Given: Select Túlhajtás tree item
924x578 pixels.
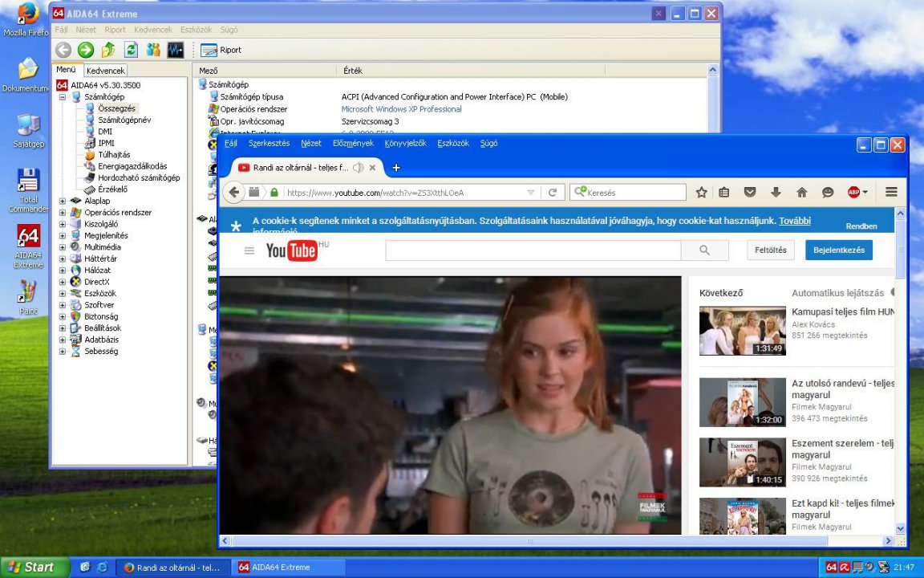Looking at the screenshot, I should point(114,154).
